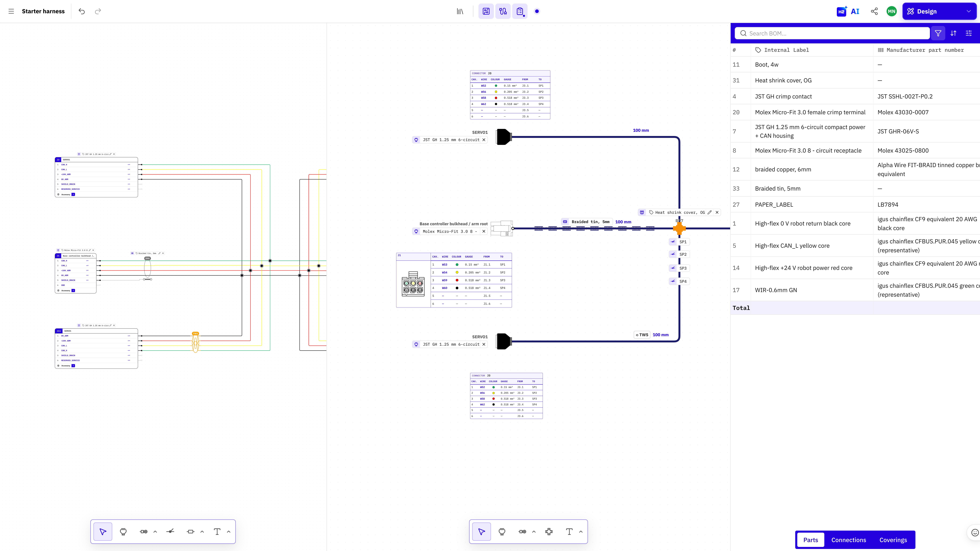Image resolution: width=980 pixels, height=551 pixels.
Task: Select the PAPER_LABEL BOM row
Action: (855, 205)
